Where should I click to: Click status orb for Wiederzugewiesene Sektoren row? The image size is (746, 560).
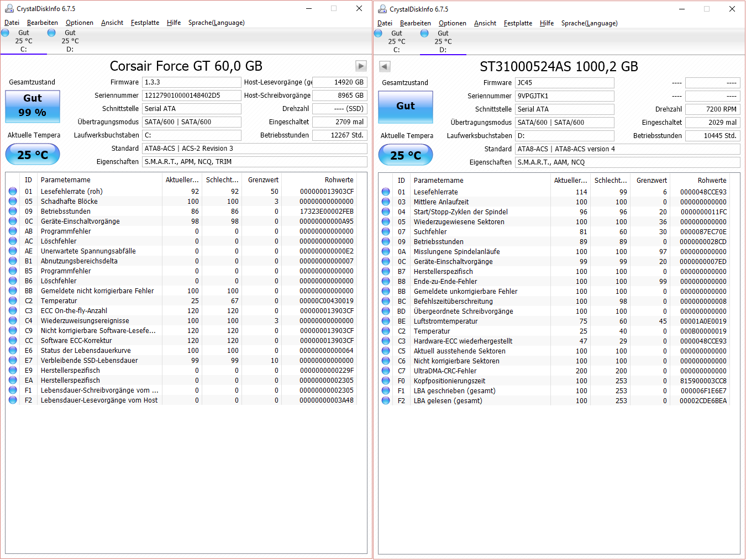coord(386,221)
